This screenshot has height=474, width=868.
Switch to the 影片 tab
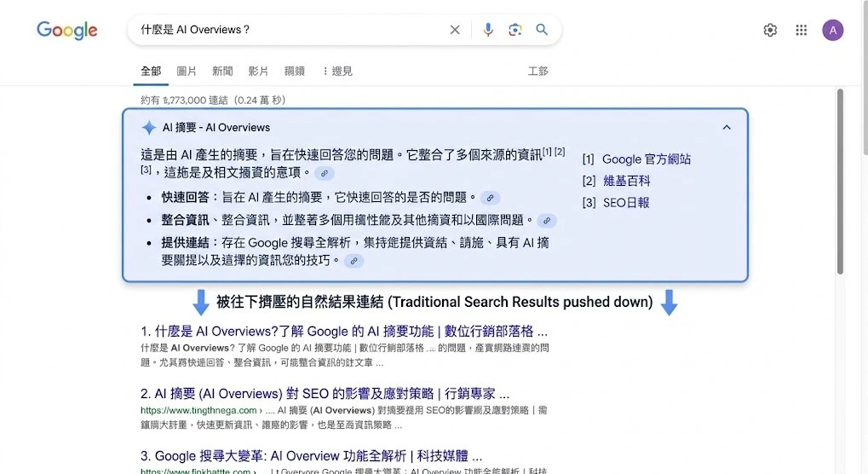click(258, 71)
